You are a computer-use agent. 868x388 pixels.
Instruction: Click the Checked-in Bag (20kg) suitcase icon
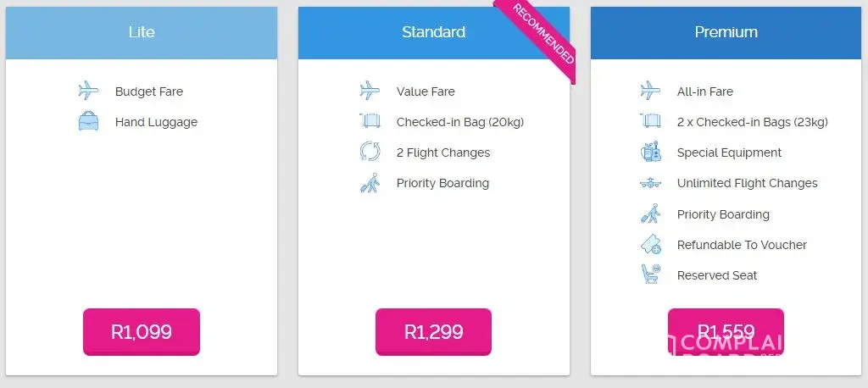point(370,121)
